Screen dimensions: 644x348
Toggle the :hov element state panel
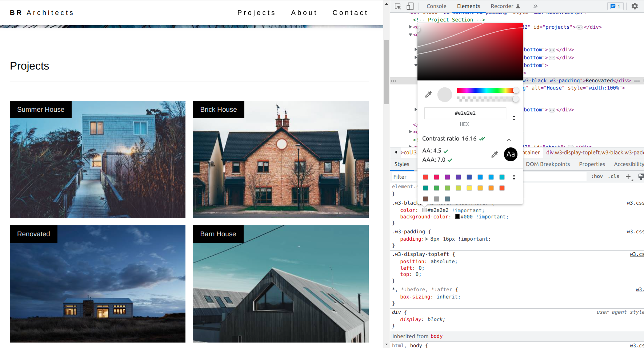point(597,176)
